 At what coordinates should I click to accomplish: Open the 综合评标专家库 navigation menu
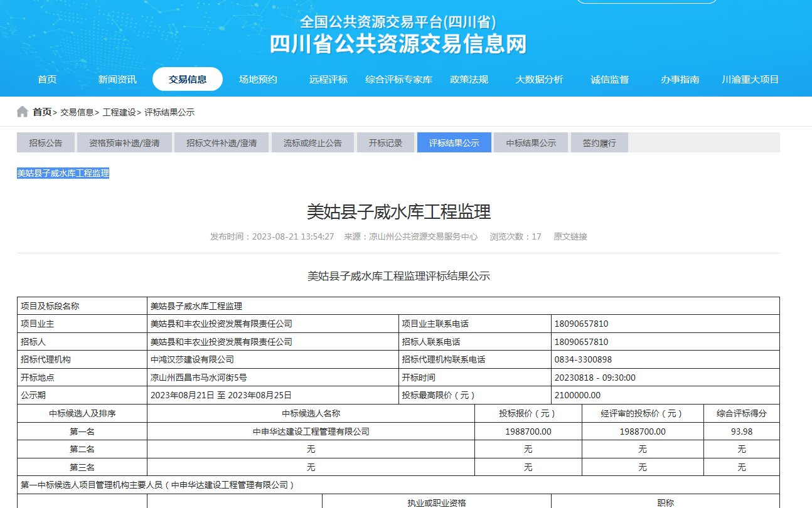[x=398, y=79]
